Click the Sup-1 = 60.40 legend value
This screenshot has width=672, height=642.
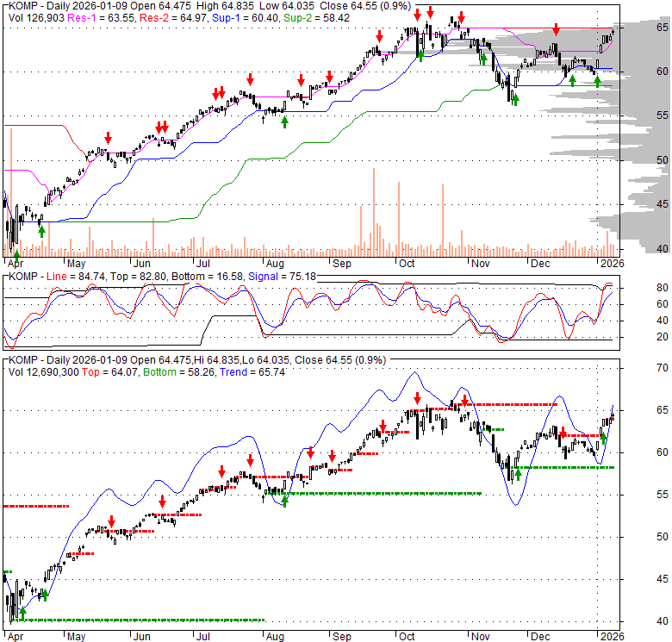tap(246, 18)
